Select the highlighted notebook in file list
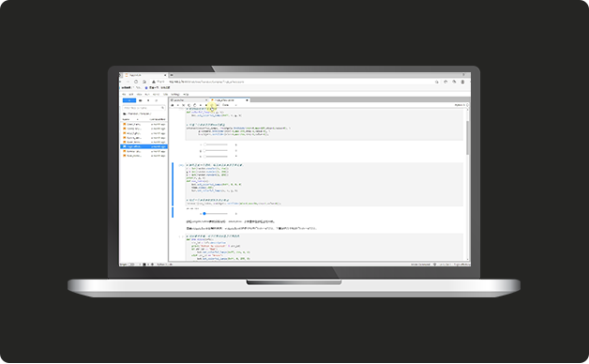This screenshot has height=364, width=589. click(143, 146)
